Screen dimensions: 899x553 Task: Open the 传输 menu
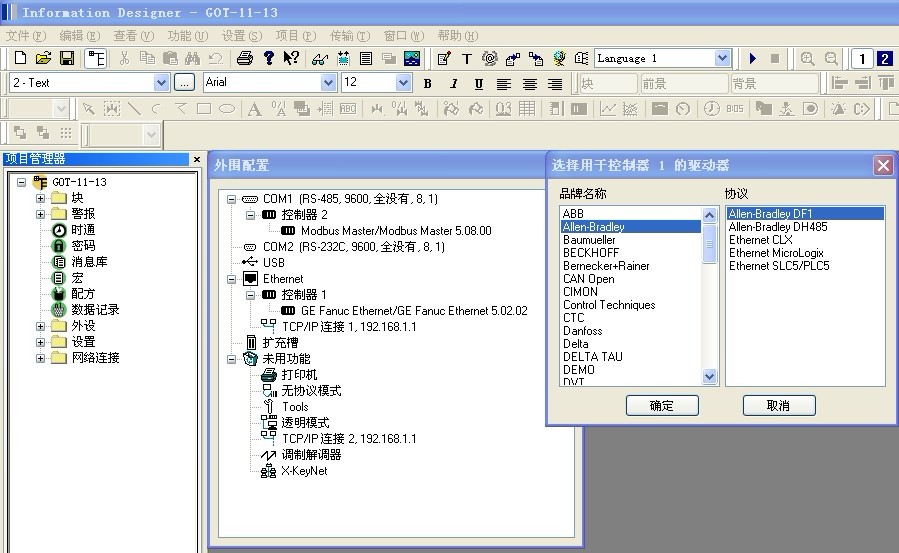350,36
